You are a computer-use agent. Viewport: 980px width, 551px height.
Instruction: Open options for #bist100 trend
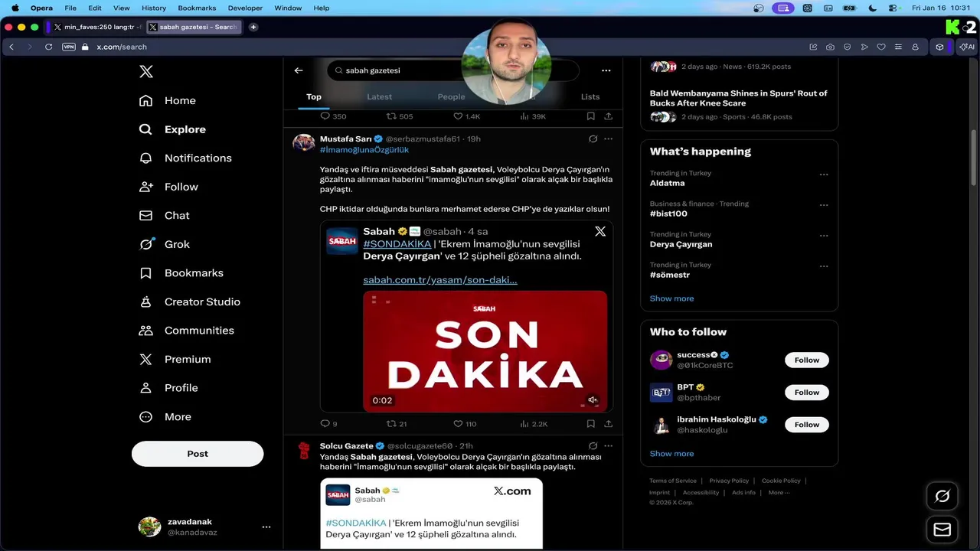(x=824, y=204)
